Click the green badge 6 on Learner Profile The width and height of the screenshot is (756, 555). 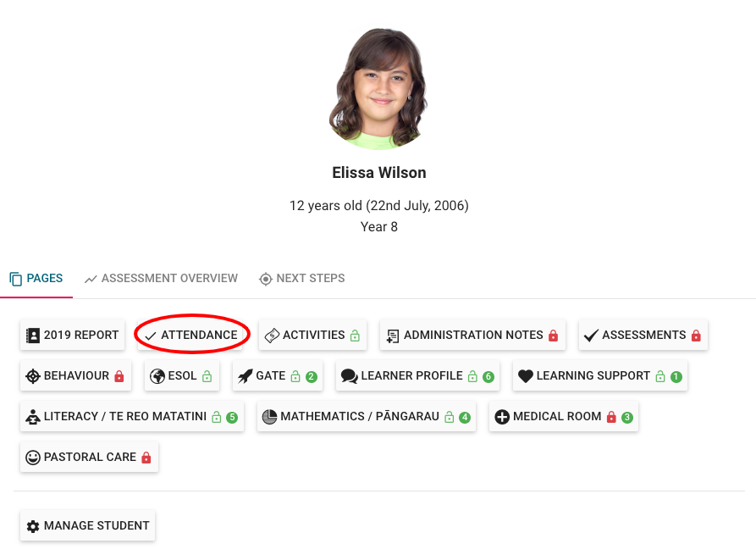point(488,376)
